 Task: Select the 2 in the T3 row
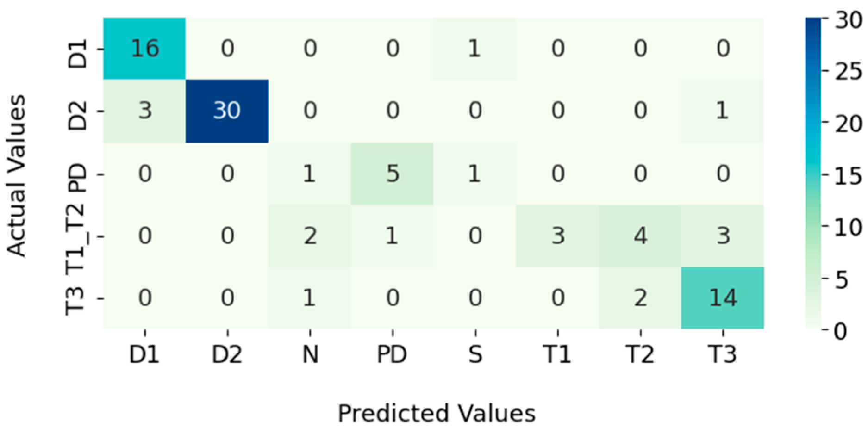click(x=640, y=298)
